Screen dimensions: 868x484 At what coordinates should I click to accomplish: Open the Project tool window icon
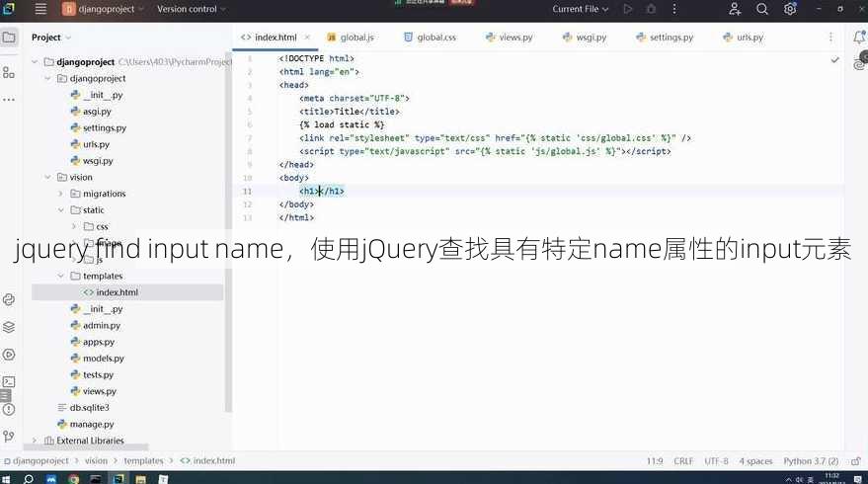point(9,38)
